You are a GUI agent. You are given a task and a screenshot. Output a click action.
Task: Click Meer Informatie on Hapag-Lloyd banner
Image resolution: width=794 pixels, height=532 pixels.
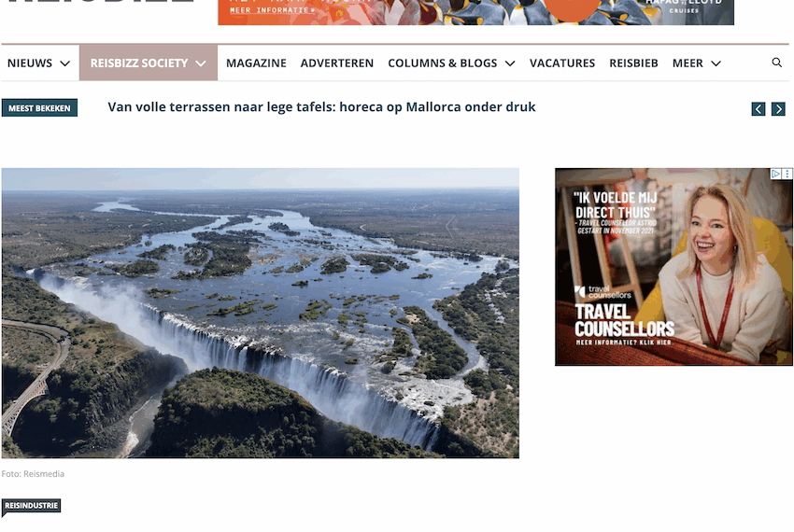pos(273,10)
